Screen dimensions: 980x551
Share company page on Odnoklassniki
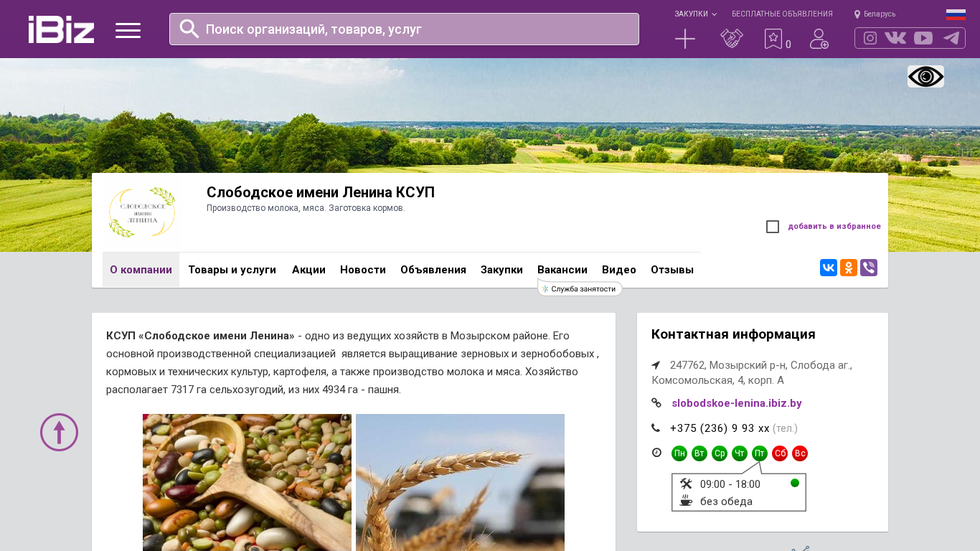(x=849, y=268)
